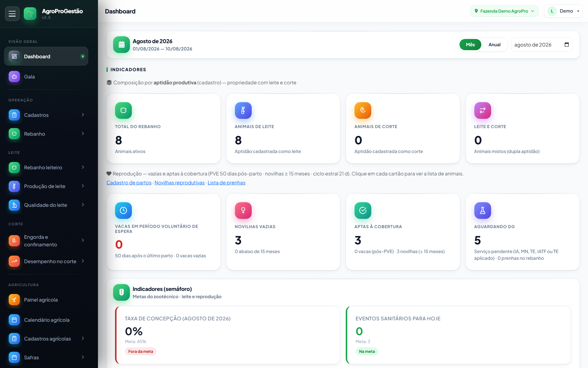Click the agosto de 2026 month input field
Screen dimensions: 588x368
[542, 45]
